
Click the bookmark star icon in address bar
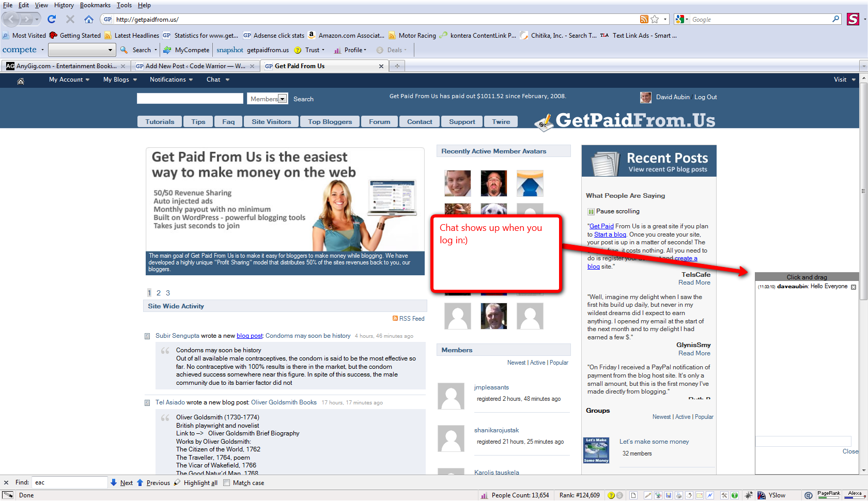pos(655,19)
